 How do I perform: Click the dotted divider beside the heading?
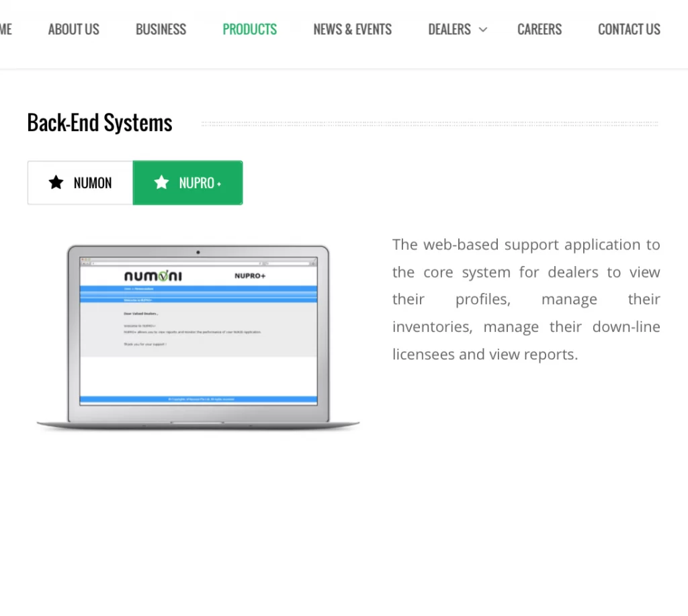click(x=430, y=124)
